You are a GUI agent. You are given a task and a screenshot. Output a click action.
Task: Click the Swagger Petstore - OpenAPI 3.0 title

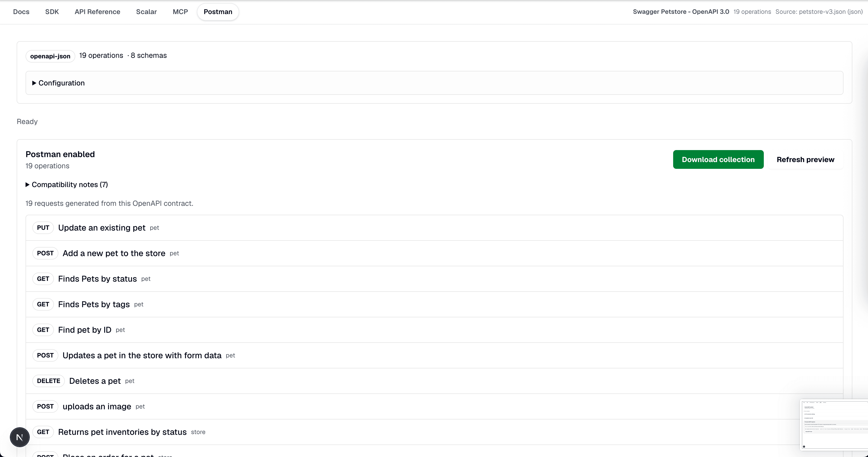tap(681, 12)
